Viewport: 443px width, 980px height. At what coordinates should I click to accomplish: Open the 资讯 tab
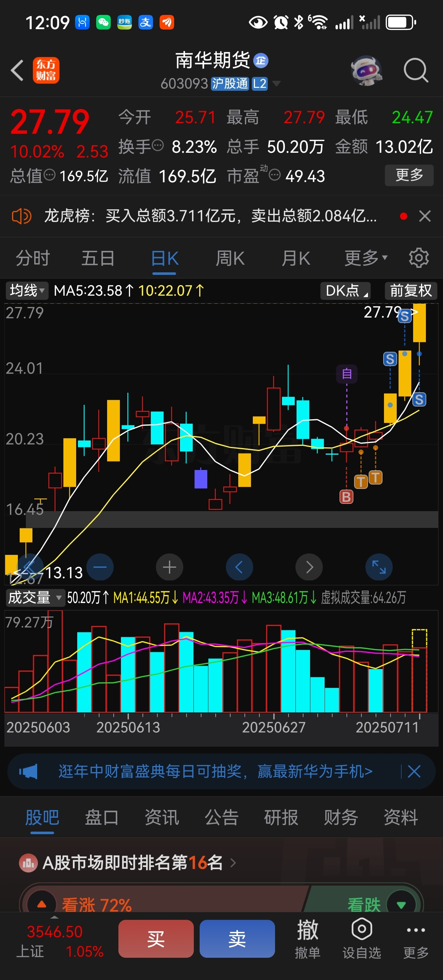pos(162,817)
